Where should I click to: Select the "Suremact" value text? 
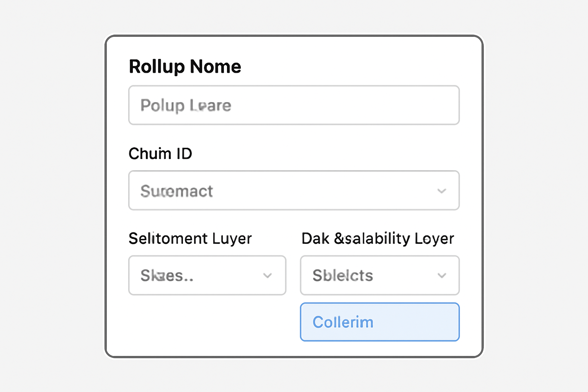[176, 191]
